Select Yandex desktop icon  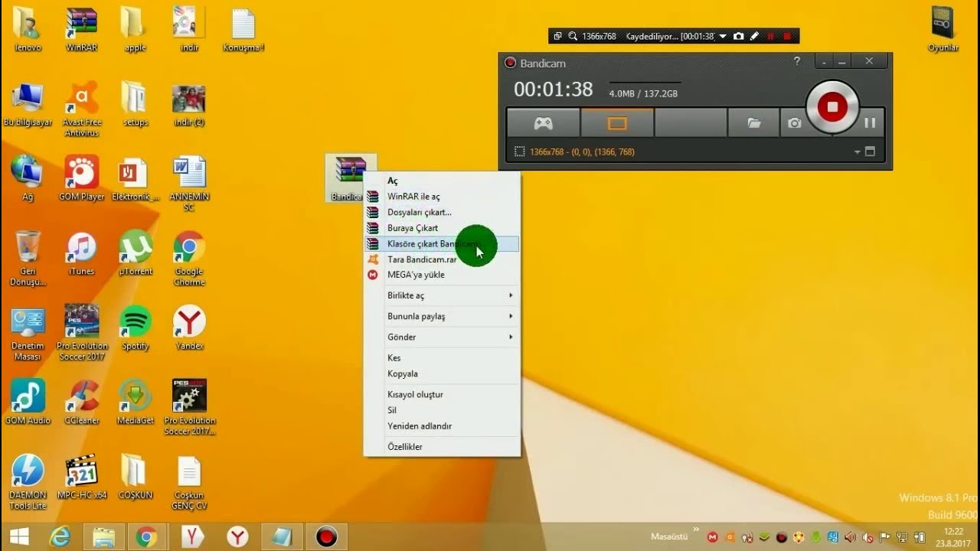tap(189, 328)
